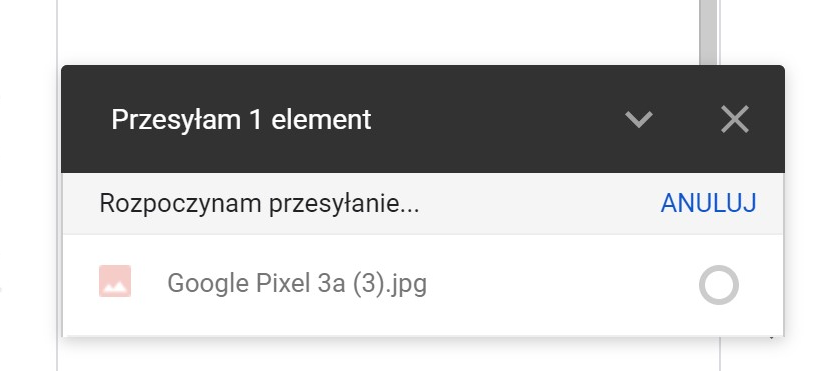Click the dark upload header bar
The height and width of the screenshot is (371, 821).
423,119
